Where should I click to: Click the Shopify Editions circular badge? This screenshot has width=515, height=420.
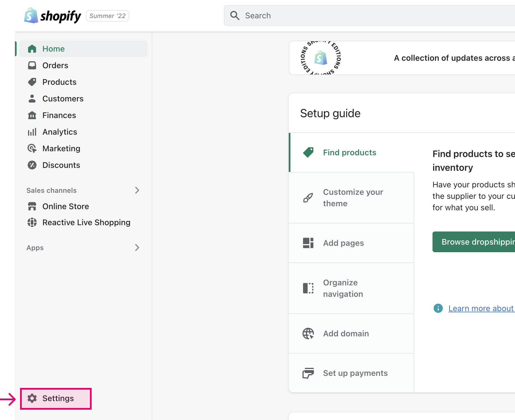[x=321, y=58]
